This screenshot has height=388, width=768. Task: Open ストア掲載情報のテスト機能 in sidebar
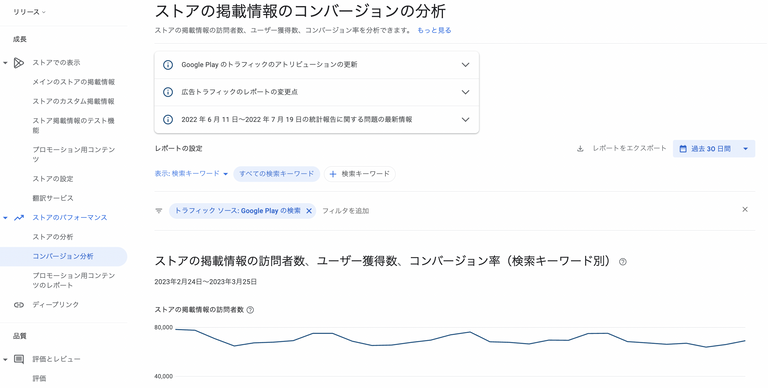[73, 125]
